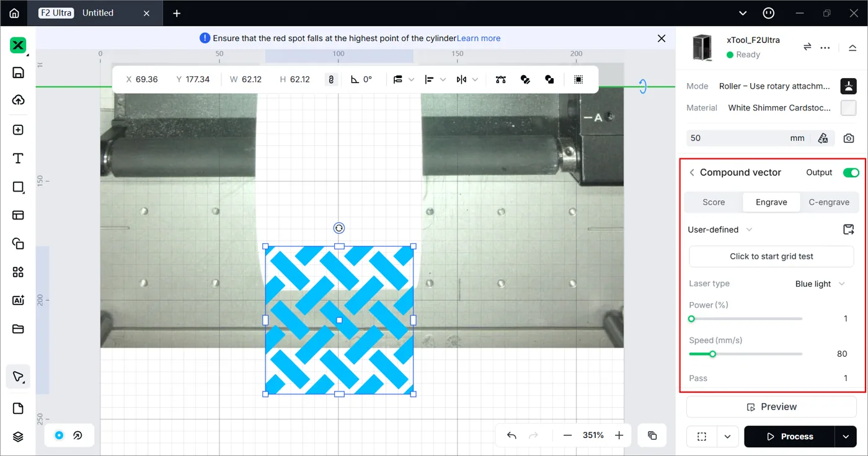This screenshot has width=868, height=456.
Task: Open the AI image generation tool
Action: (18, 300)
